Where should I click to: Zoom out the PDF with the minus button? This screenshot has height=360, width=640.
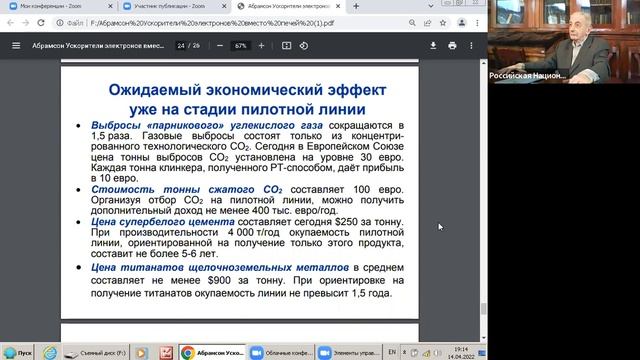tap(220, 46)
